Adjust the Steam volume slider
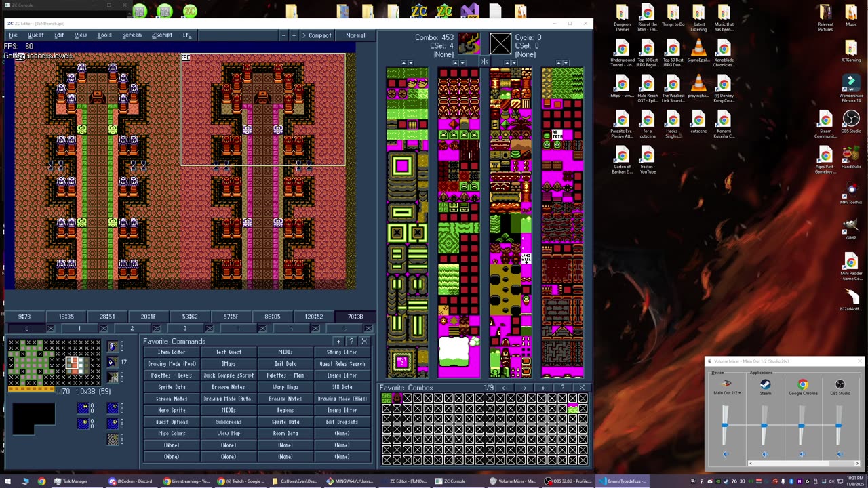 point(764,425)
